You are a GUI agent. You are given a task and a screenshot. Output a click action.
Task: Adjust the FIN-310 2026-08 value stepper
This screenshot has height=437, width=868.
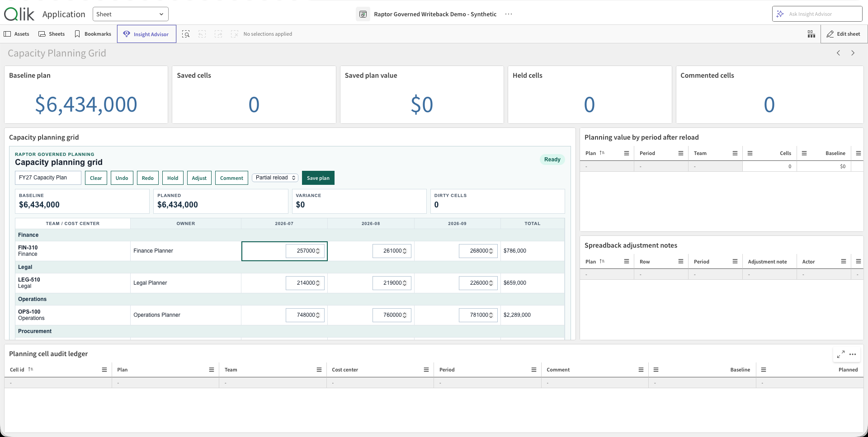(405, 251)
